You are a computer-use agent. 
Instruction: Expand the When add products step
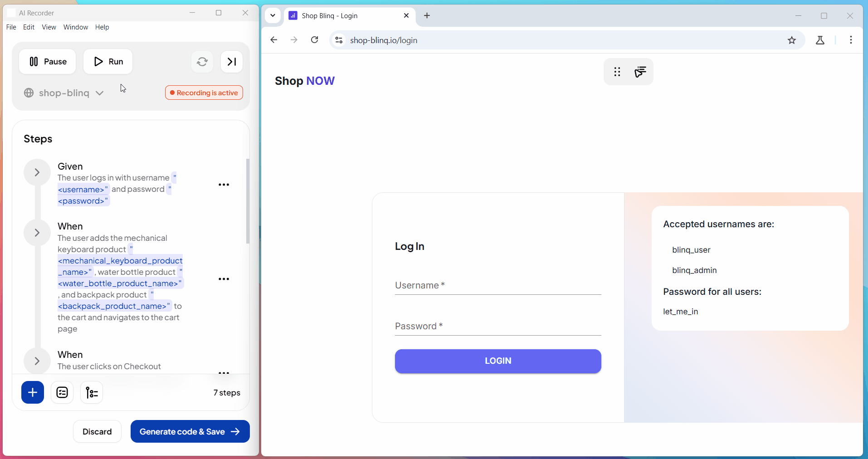[x=37, y=233]
